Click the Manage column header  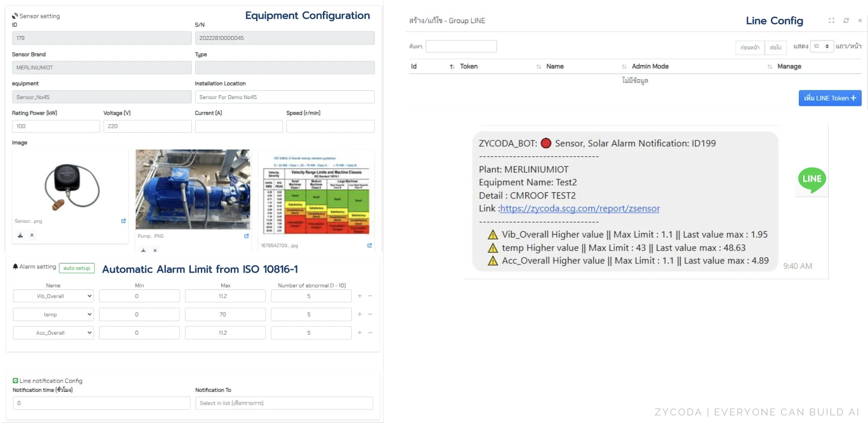[789, 66]
